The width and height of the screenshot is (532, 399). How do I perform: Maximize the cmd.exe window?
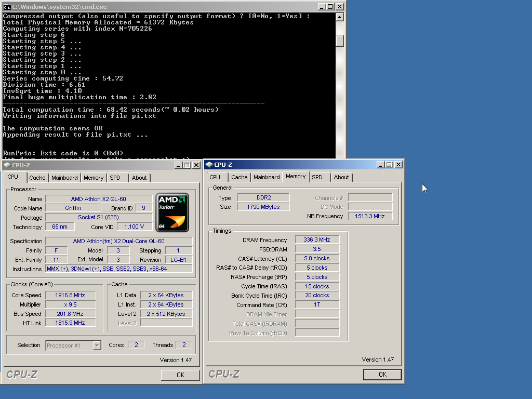pyautogui.click(x=330, y=6)
